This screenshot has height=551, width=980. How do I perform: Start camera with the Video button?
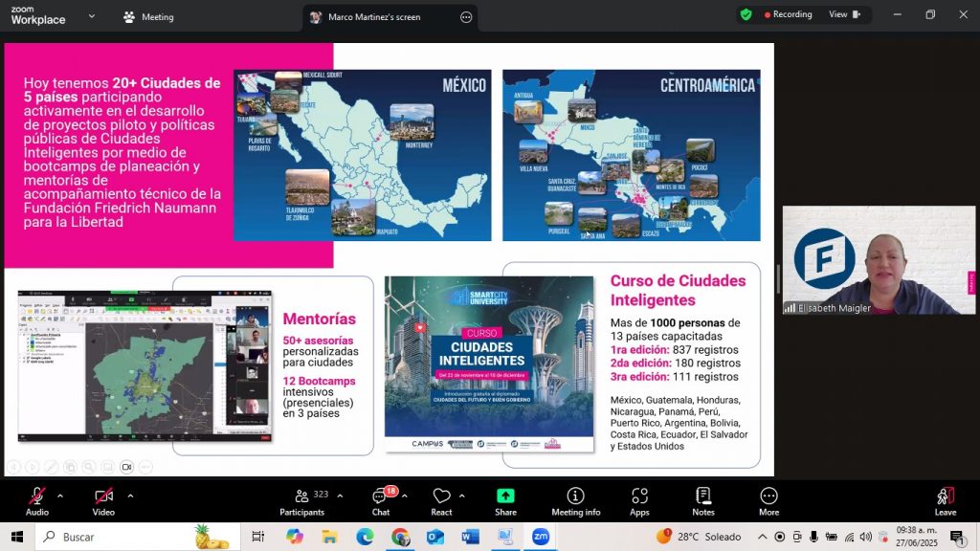click(x=103, y=500)
